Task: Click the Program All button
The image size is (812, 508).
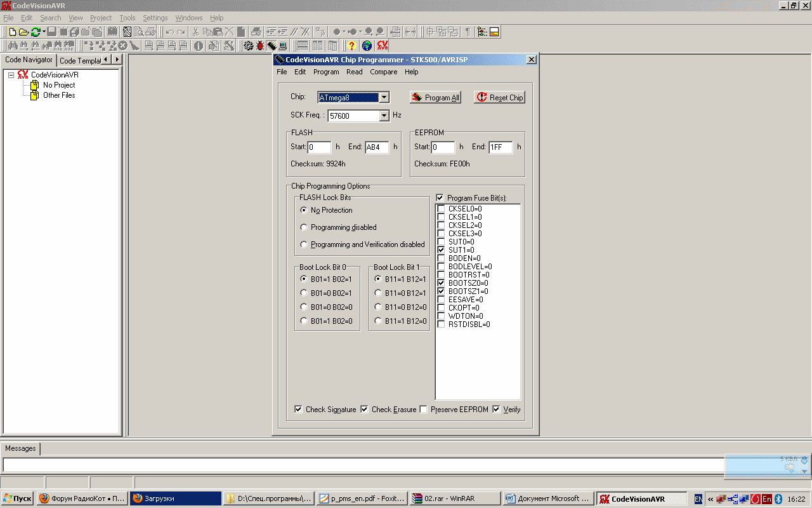Action: [435, 98]
